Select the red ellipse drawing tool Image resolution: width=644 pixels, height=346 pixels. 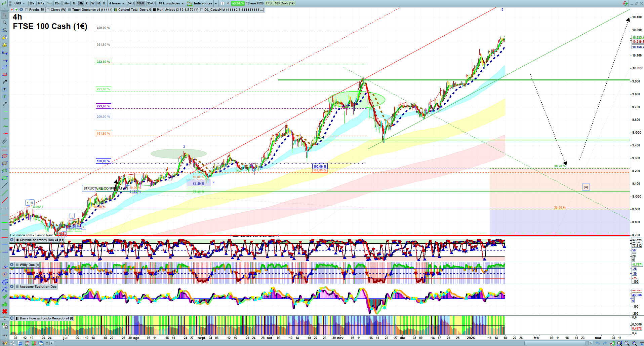pos(5,156)
